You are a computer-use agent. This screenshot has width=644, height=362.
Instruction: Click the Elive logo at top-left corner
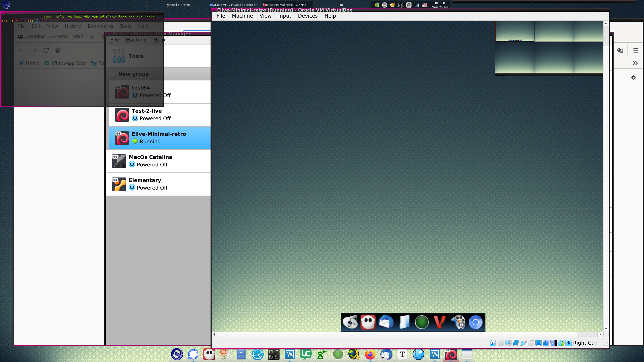pos(6,5)
